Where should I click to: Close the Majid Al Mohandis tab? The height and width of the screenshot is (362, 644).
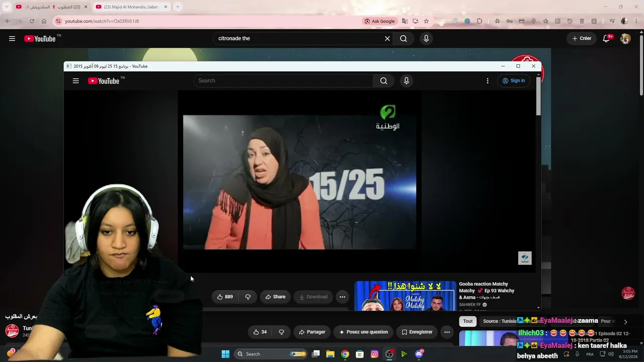point(166,7)
